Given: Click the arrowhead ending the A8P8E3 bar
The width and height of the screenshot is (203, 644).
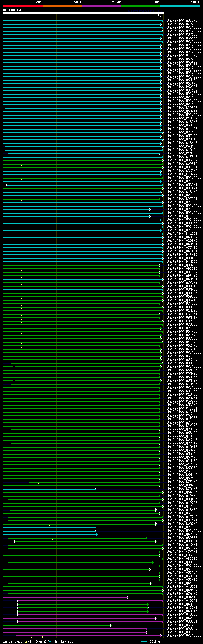Looking at the screenshot, I should 147,538.
